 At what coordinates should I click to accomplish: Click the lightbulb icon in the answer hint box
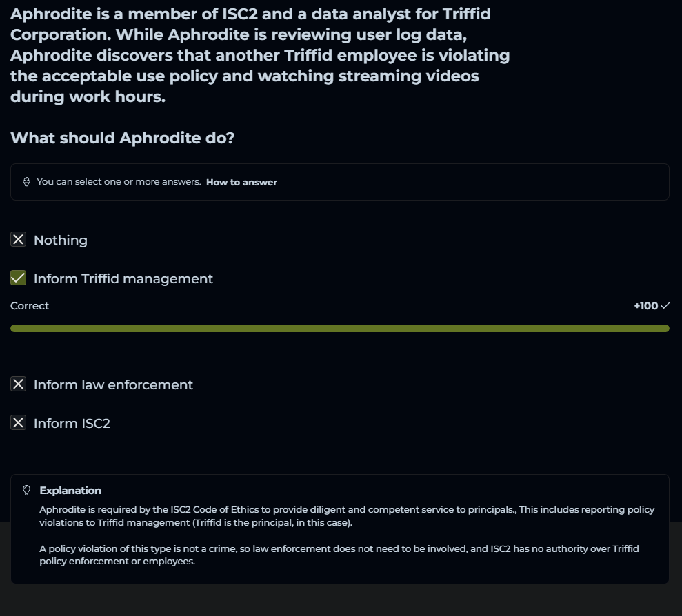[x=26, y=182]
